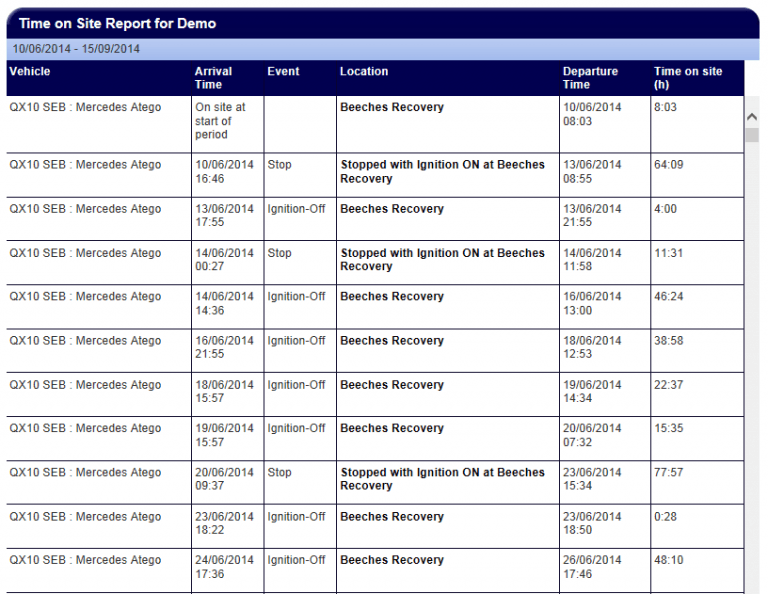Click time on site value 77:57

coord(669,473)
